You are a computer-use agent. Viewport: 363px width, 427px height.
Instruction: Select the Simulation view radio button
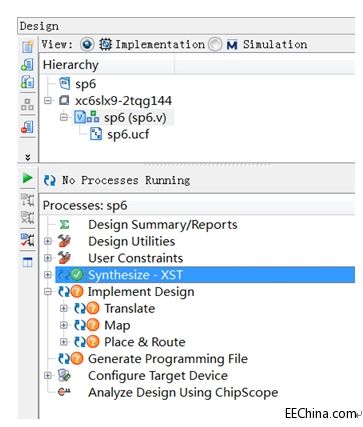215,44
